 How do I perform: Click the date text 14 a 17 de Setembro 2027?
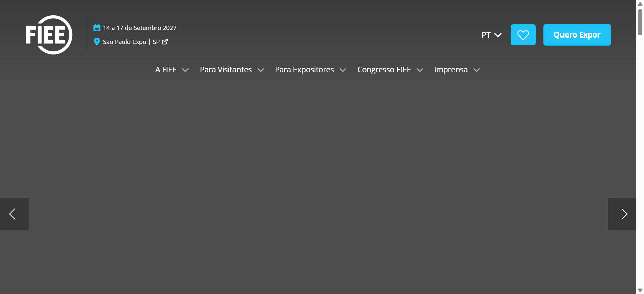tap(140, 28)
